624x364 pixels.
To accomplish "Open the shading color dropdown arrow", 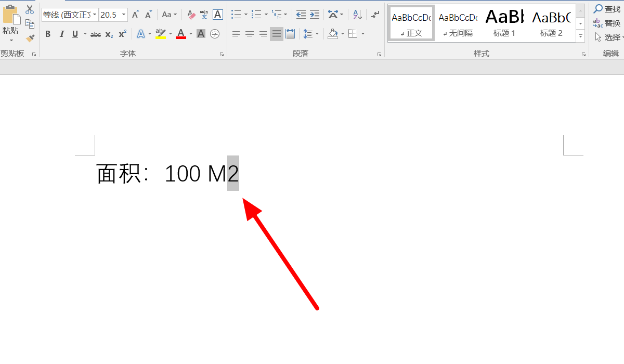I will (342, 34).
